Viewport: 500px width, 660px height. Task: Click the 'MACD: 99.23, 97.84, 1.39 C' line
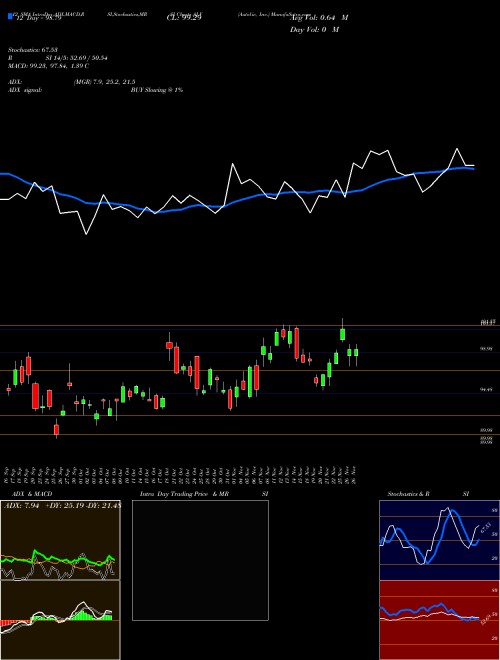tap(48, 66)
